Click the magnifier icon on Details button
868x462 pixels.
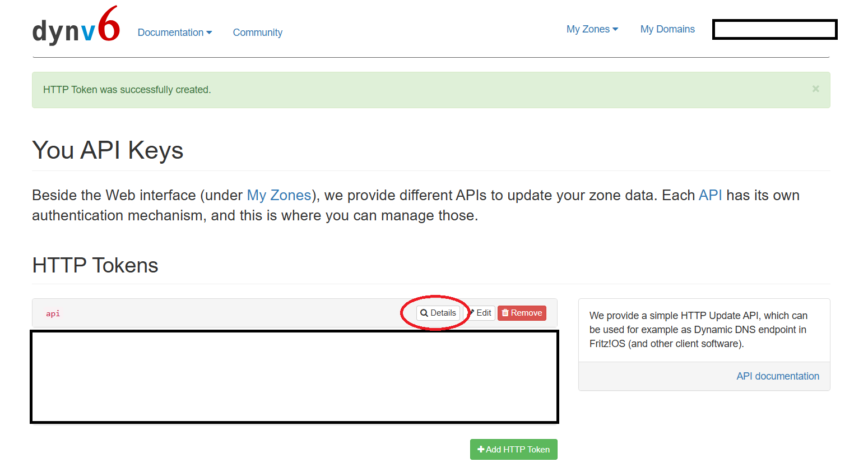424,313
